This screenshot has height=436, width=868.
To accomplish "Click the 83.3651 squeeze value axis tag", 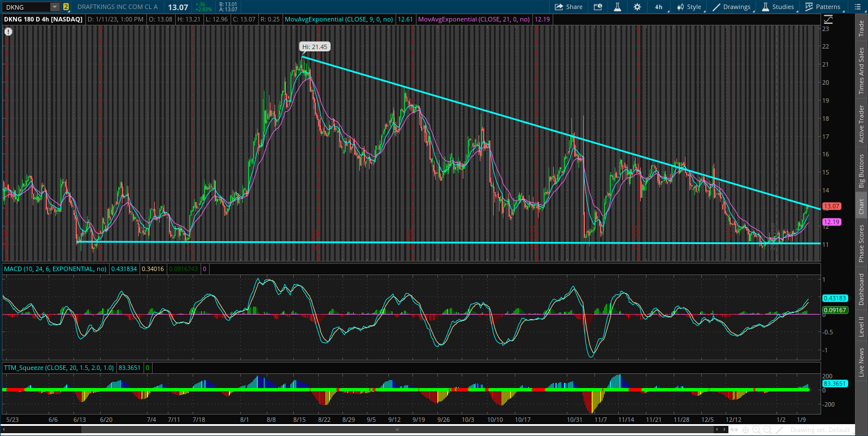I will (x=834, y=383).
